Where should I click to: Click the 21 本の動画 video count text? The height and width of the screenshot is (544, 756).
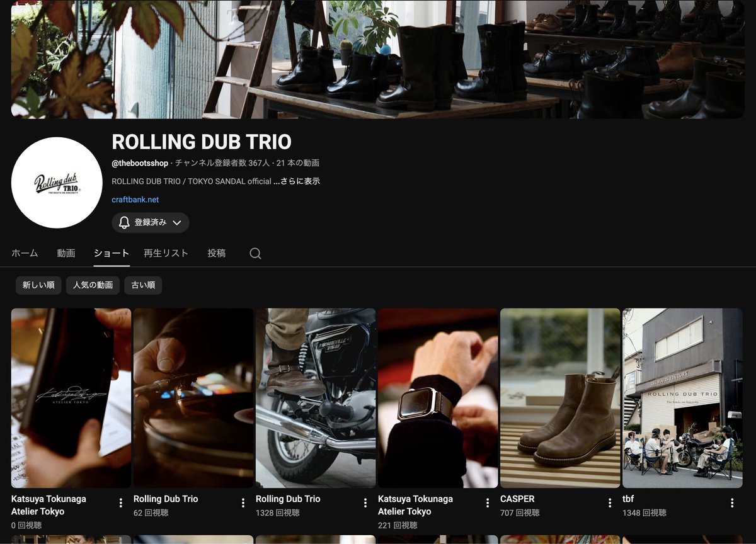[x=298, y=163]
